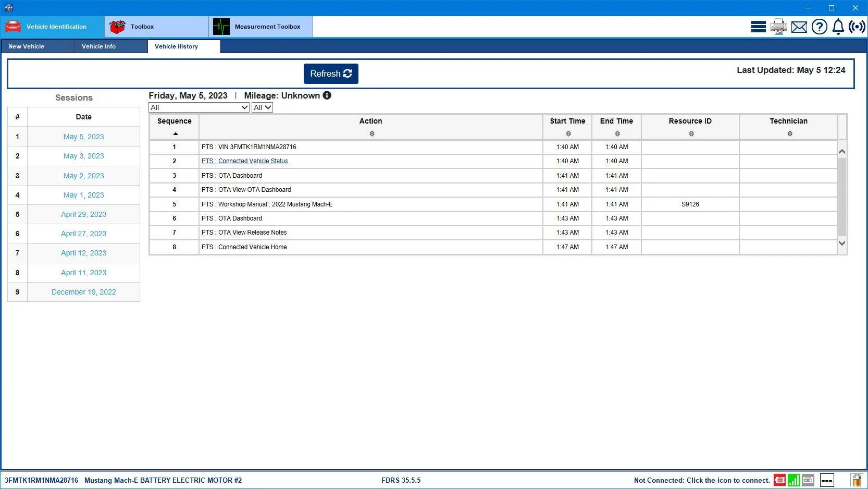
Task: Open the wide 'All' filter dropdown
Action: pos(199,107)
